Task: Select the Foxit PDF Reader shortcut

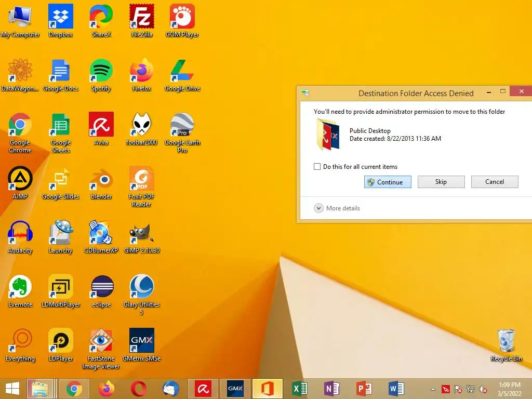Action: coord(141,187)
